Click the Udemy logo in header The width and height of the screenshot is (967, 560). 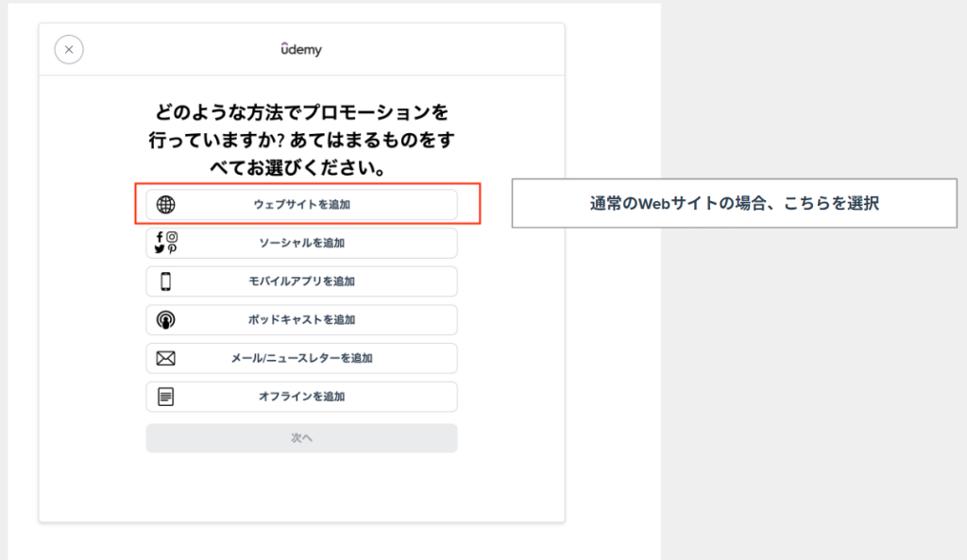click(301, 49)
